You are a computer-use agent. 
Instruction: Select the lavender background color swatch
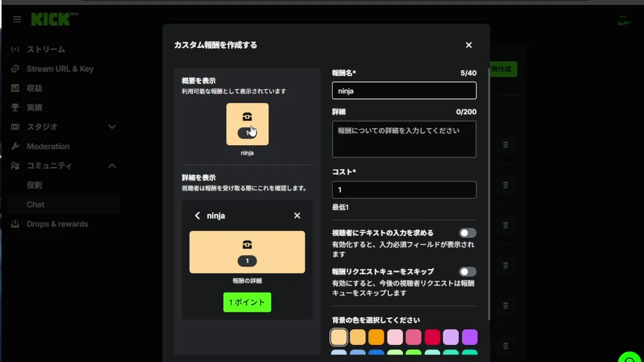(x=451, y=337)
